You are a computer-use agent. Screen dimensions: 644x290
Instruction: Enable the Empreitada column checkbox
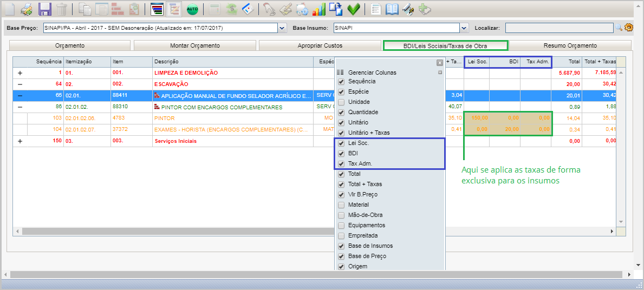tap(341, 236)
